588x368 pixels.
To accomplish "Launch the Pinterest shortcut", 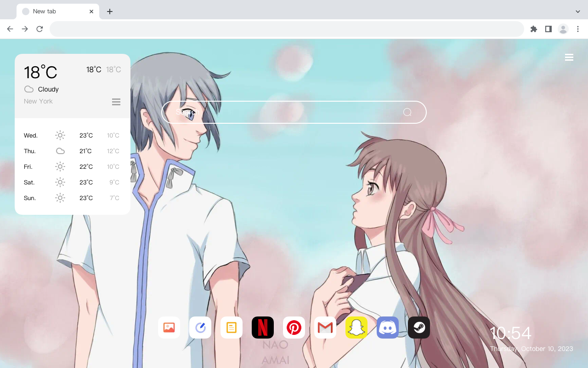I will pos(294,328).
